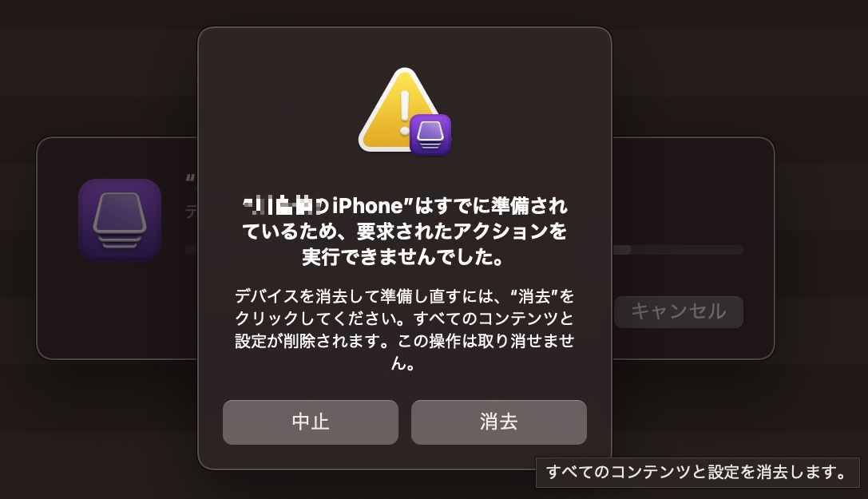Screen dimensions: 868x499
Task: Click the progress bar segment left of dialog
Action: click(191, 250)
